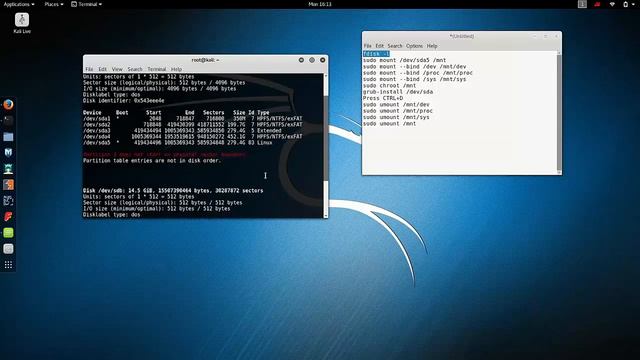The image size is (640, 360).
Task: Click the 'Press CTRL+D' line in editor
Action: [383, 98]
